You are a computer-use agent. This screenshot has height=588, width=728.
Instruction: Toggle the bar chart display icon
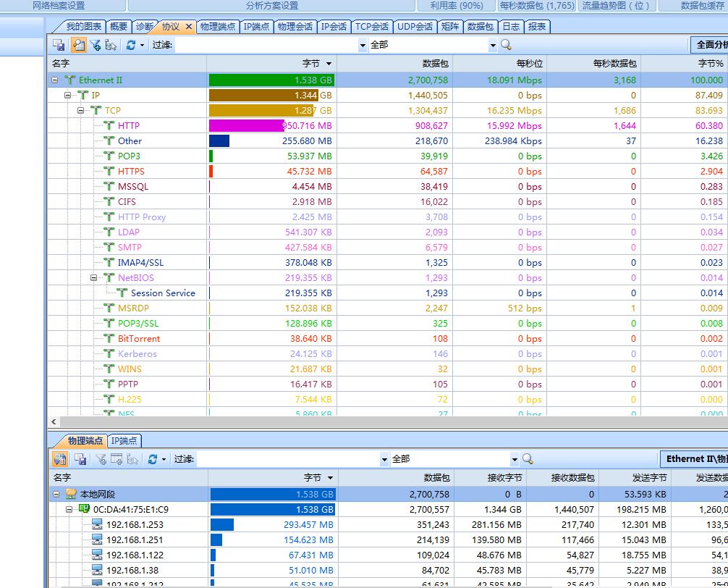(77, 44)
